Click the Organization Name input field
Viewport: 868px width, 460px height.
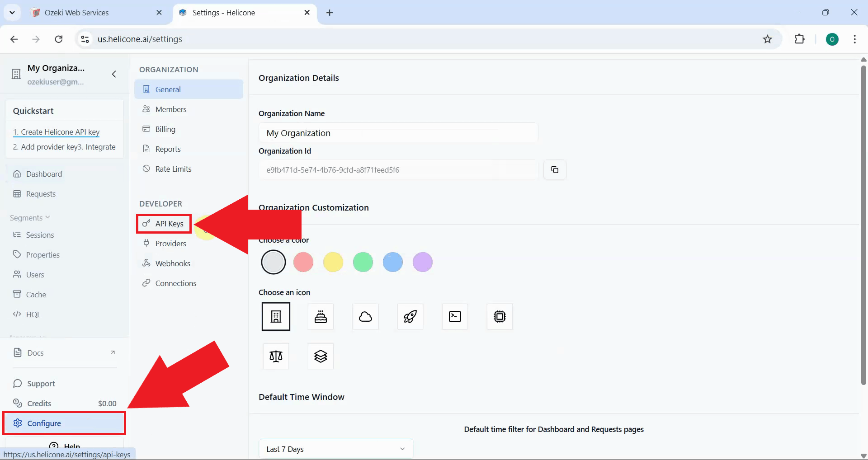pyautogui.click(x=397, y=132)
